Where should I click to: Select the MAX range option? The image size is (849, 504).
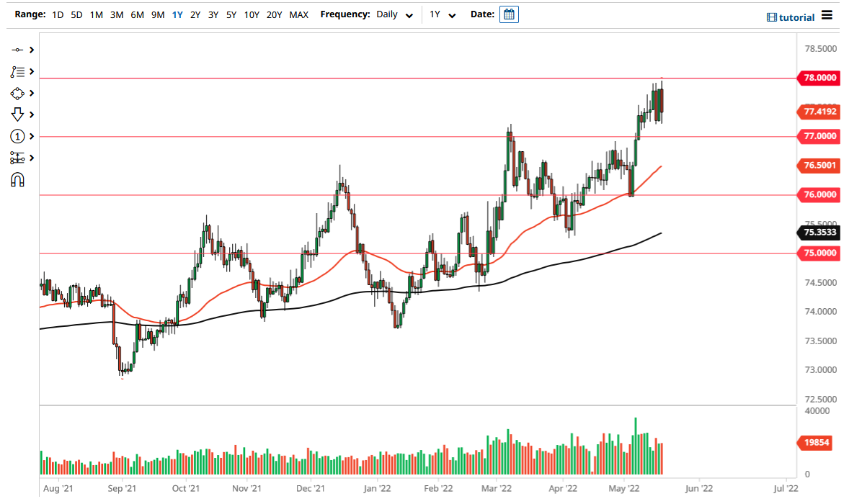298,14
